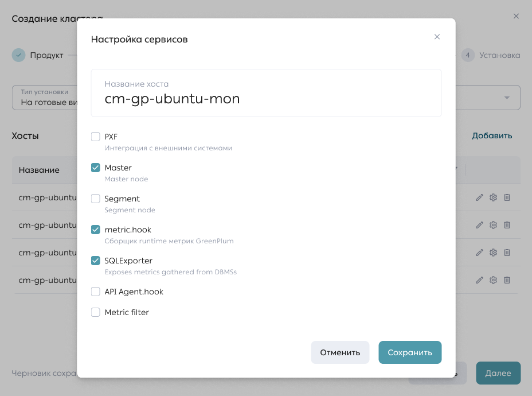Edit the second host row with pencil icon
The height and width of the screenshot is (396, 532).
coord(479,225)
